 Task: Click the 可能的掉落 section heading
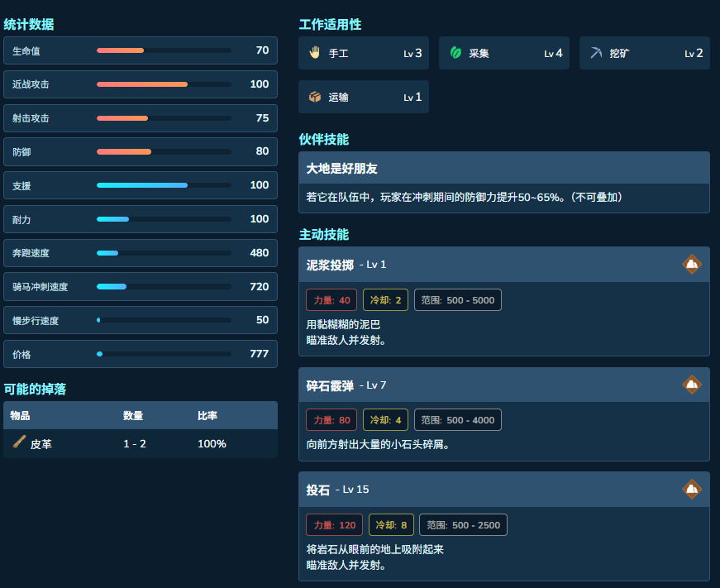point(35,389)
